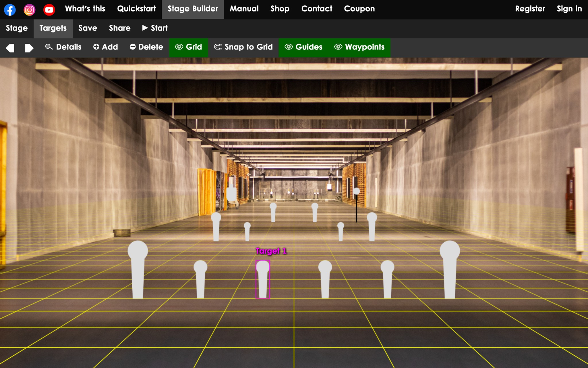Toggle Guides visibility off
The height and width of the screenshot is (368, 588).
click(x=303, y=47)
